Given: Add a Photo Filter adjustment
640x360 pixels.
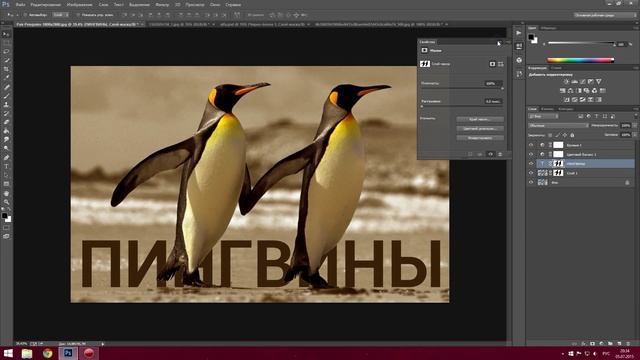Looking at the screenshot, I should [x=587, y=91].
